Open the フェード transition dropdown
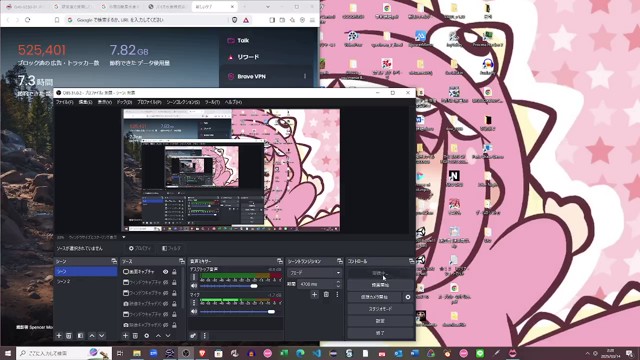Image resolution: width=640 pixels, height=360 pixels. coord(314,273)
